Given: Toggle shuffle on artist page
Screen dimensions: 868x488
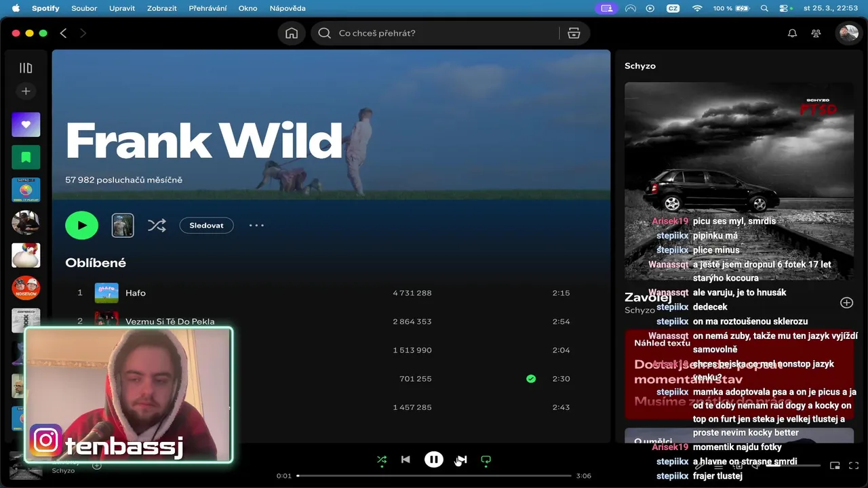Looking at the screenshot, I should (157, 226).
